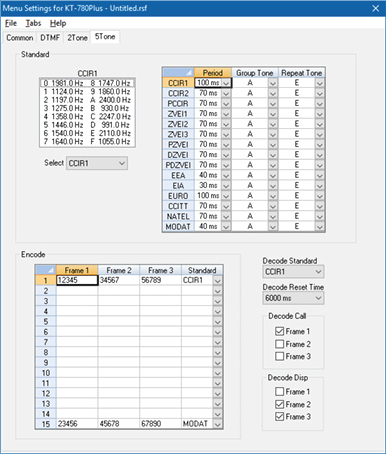386x454 pixels.
Task: Open the Help menu
Action: click(58, 23)
